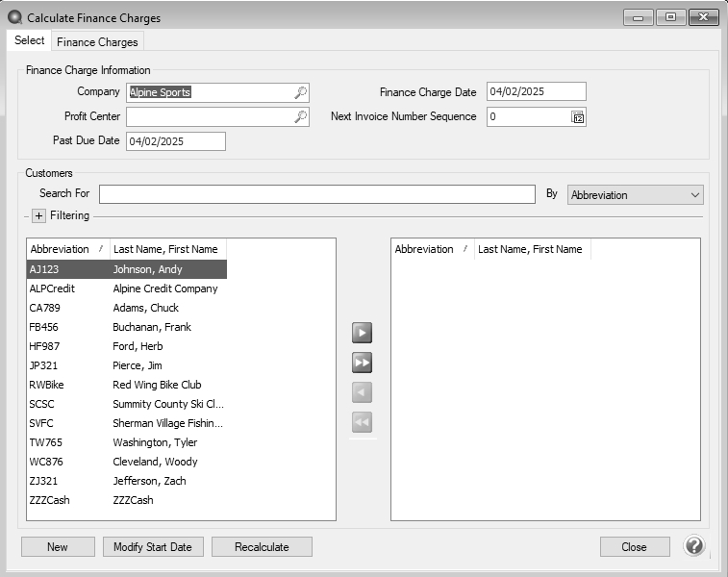
Task: Click the New button
Action: click(x=58, y=547)
